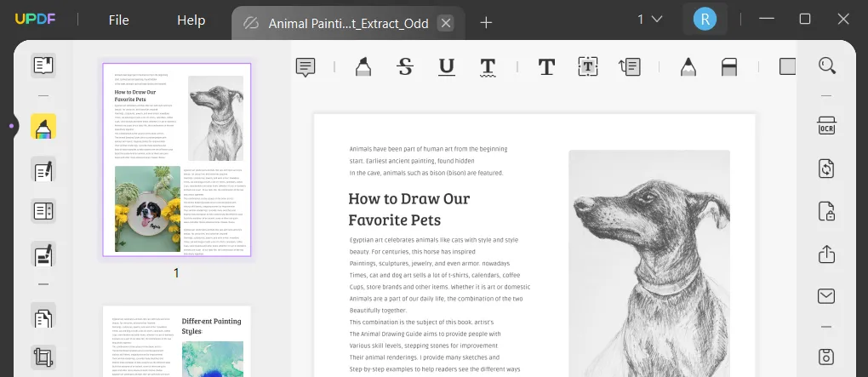The image size is (868, 377).
Task: Select the Comment highlighter mode icon
Action: coord(43,126)
